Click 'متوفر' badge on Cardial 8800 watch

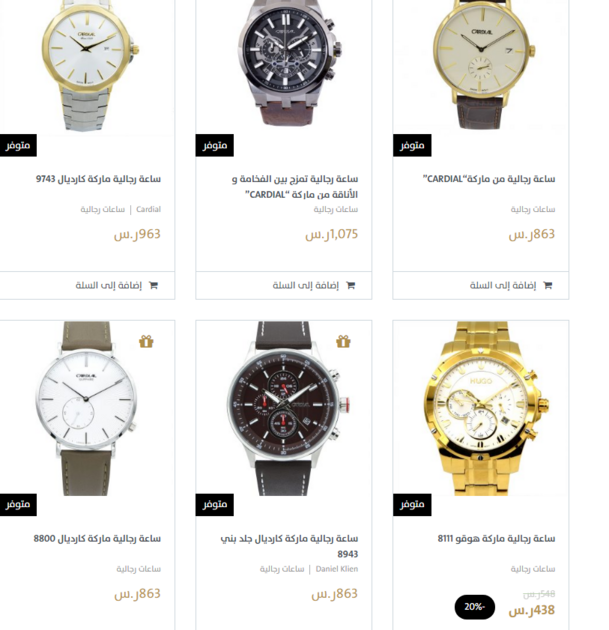coord(18,505)
